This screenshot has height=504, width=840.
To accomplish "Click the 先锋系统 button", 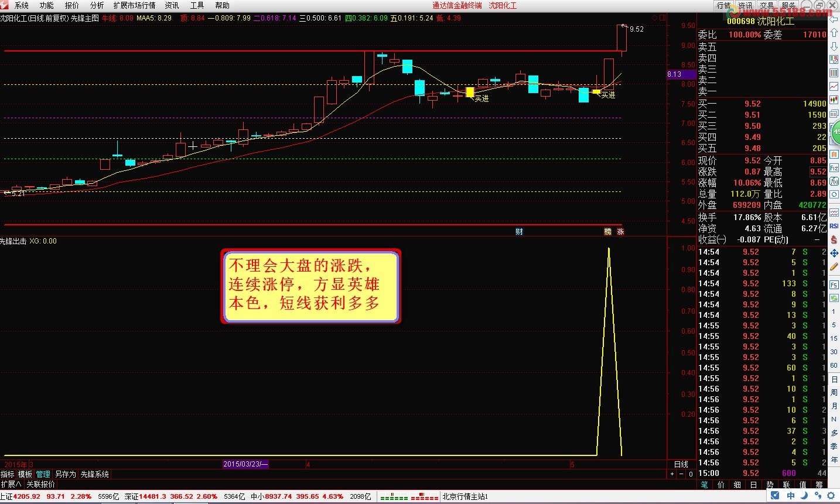I will (95, 474).
